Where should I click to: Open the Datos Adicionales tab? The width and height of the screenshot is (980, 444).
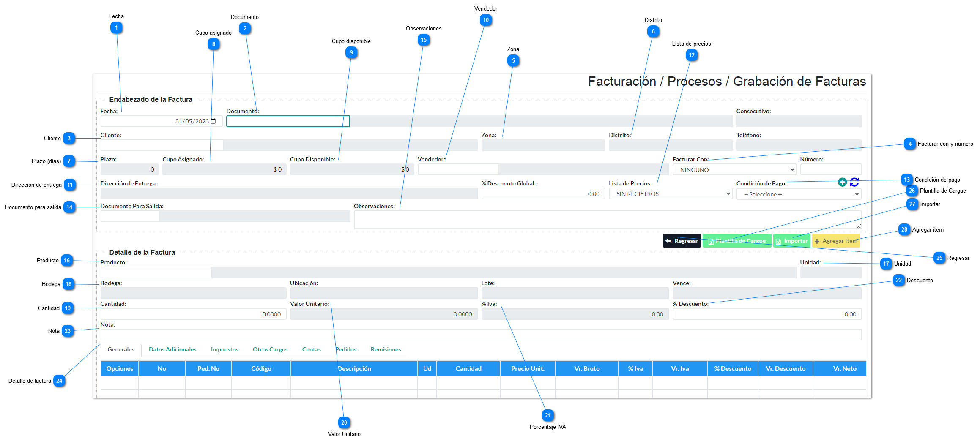172,350
